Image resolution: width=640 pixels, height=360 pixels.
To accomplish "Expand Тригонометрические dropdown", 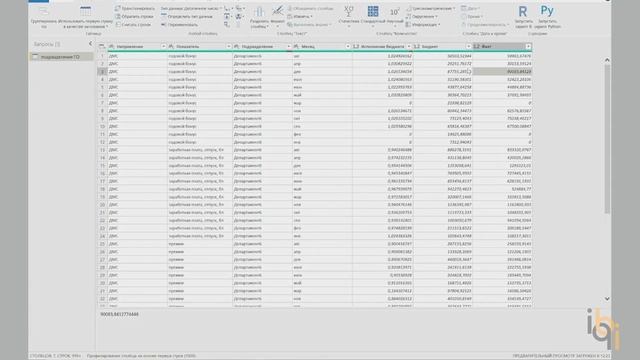I will point(431,8).
